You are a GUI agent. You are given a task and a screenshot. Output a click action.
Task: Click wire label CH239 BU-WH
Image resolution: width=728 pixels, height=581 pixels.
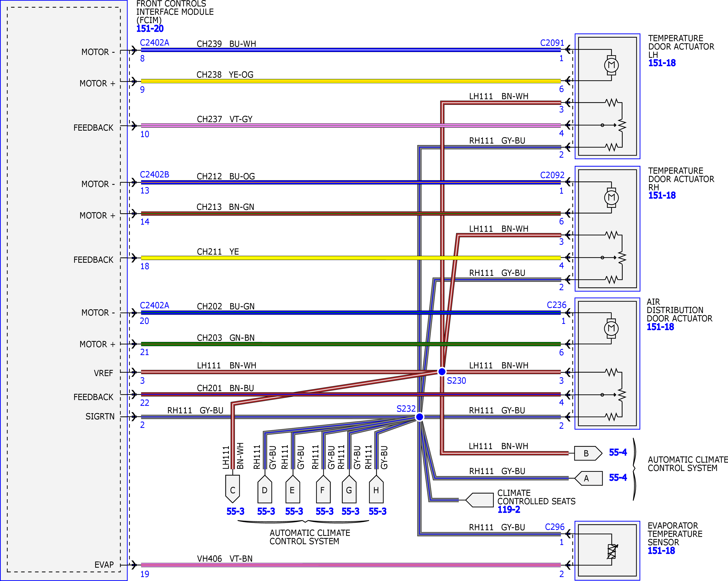226,44
